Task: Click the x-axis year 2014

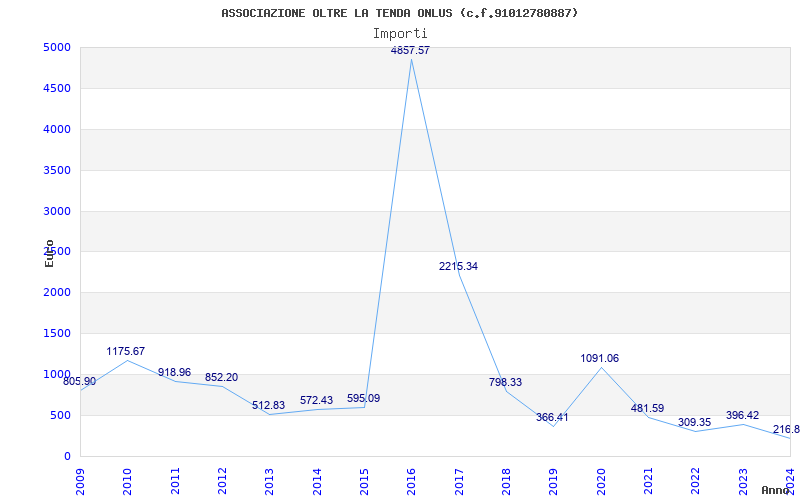Action: (x=317, y=482)
